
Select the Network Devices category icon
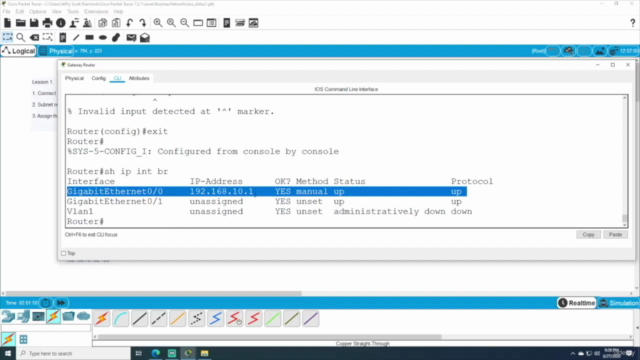pyautogui.click(x=8, y=316)
